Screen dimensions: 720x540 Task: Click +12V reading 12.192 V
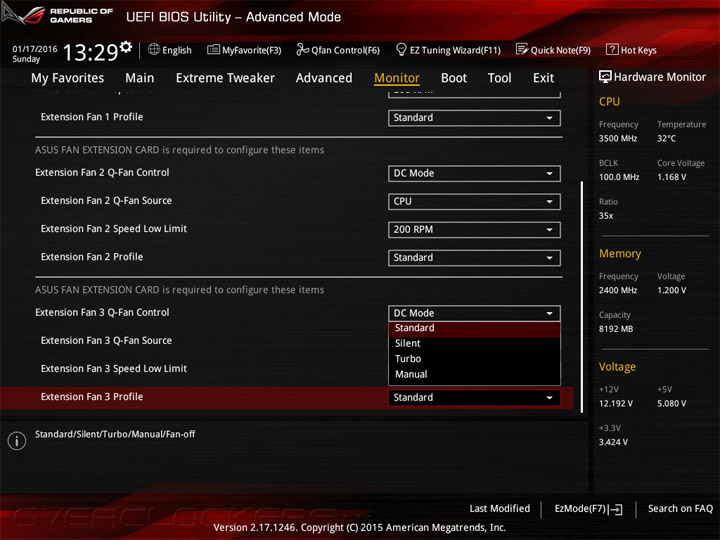(x=615, y=404)
